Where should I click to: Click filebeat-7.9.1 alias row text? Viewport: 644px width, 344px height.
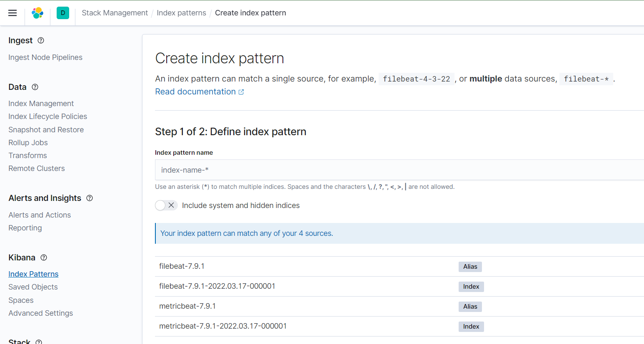coord(182,266)
